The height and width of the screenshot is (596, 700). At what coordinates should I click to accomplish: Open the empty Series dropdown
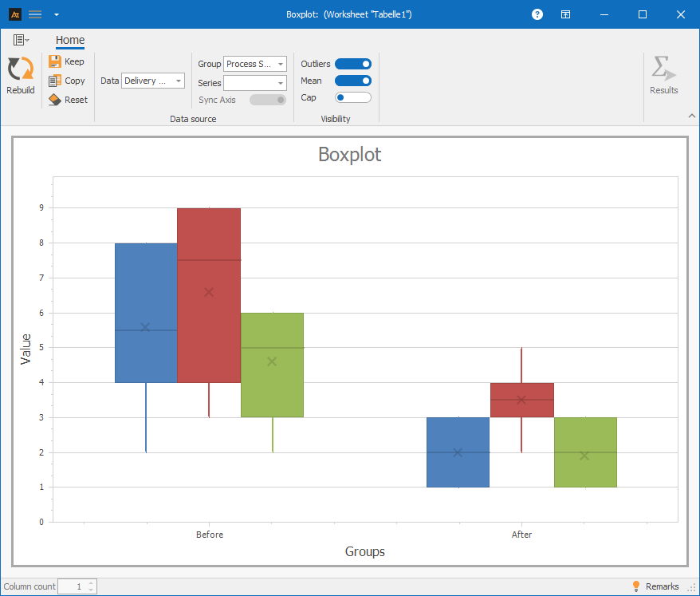click(x=254, y=83)
